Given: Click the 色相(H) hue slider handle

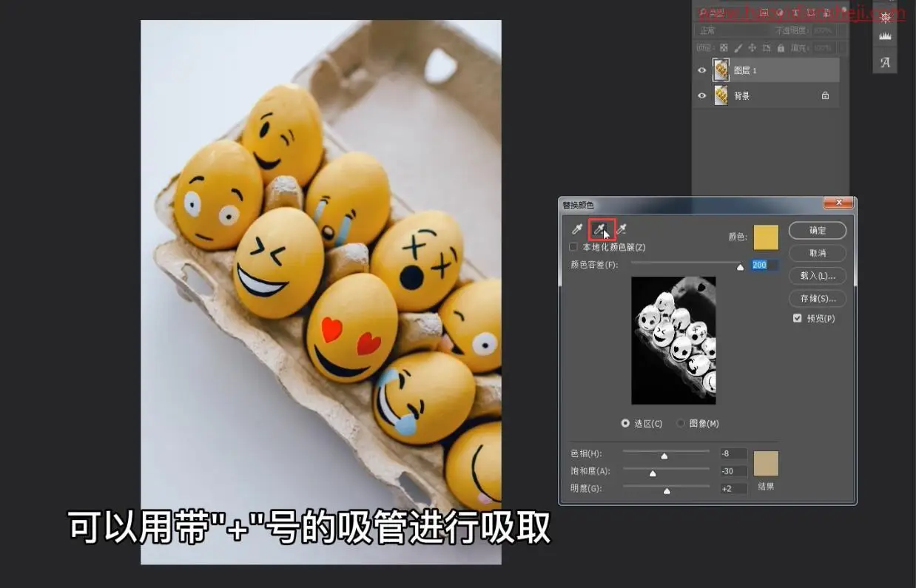Looking at the screenshot, I should tap(664, 456).
